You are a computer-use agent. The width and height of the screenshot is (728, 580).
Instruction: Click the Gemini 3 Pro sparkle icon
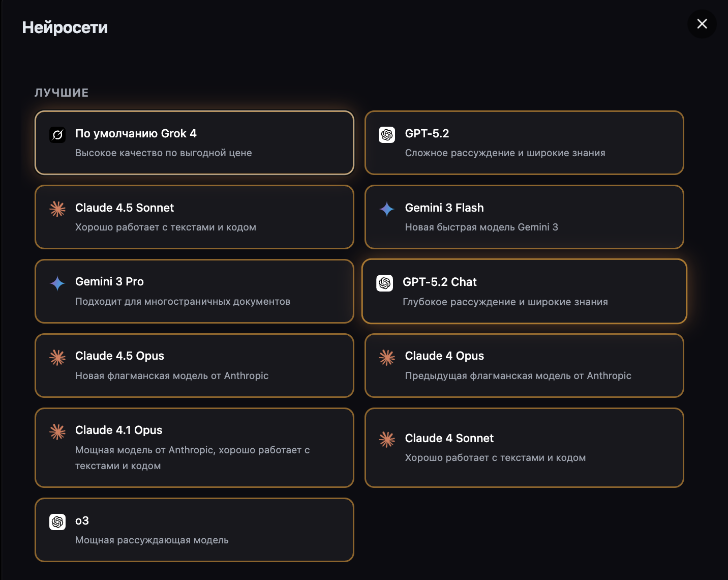tap(57, 283)
